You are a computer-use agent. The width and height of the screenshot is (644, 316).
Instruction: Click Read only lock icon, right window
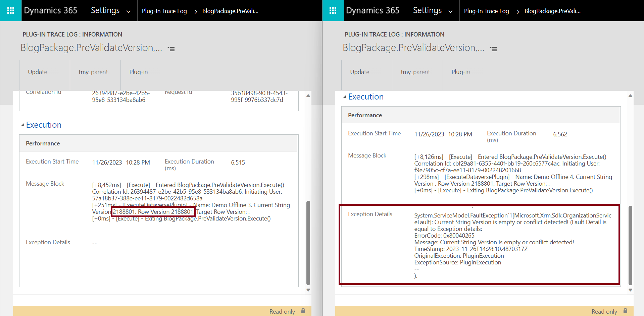point(625,311)
